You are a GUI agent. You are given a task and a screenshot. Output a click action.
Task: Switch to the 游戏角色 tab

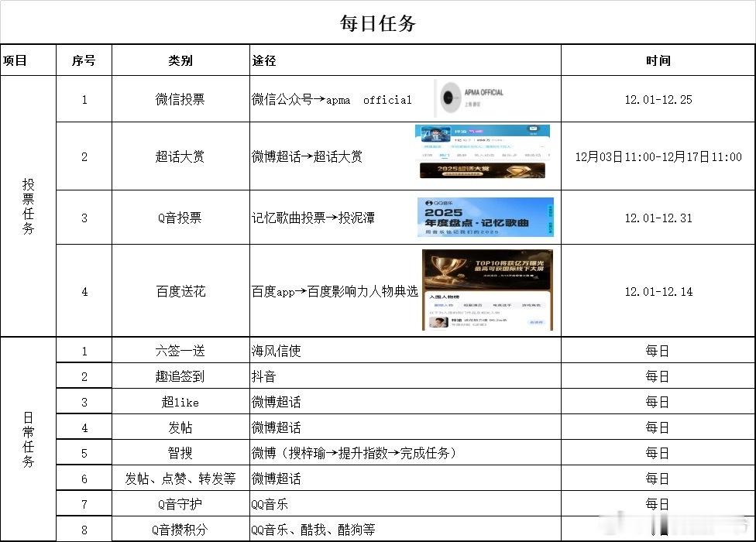pyautogui.click(x=531, y=305)
